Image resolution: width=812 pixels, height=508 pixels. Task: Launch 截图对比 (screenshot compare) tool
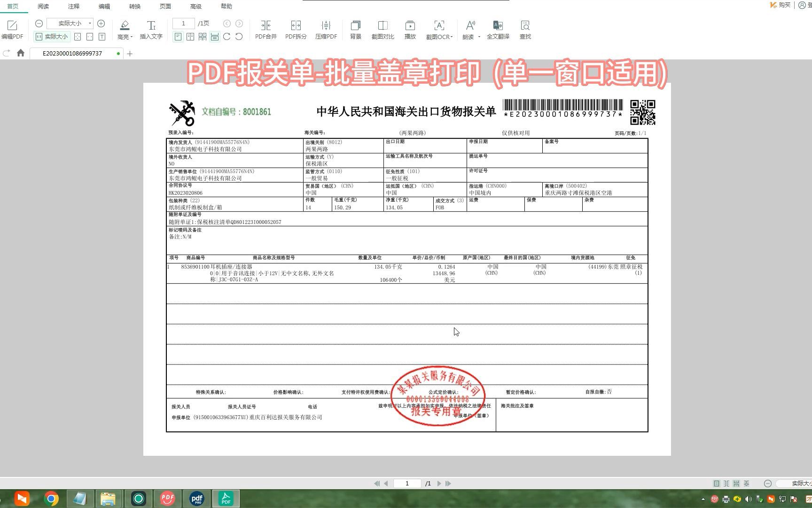(x=383, y=28)
